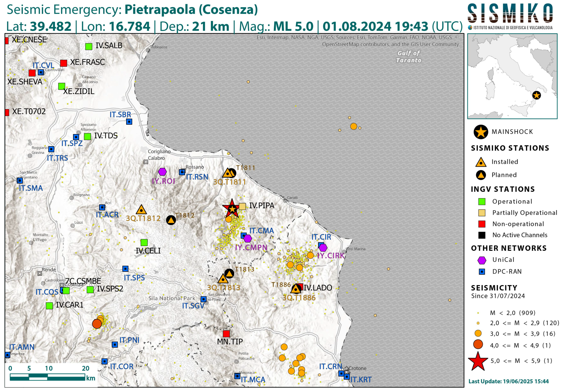Select the 'OTHER NETWORKS' legend heading

[509, 248]
